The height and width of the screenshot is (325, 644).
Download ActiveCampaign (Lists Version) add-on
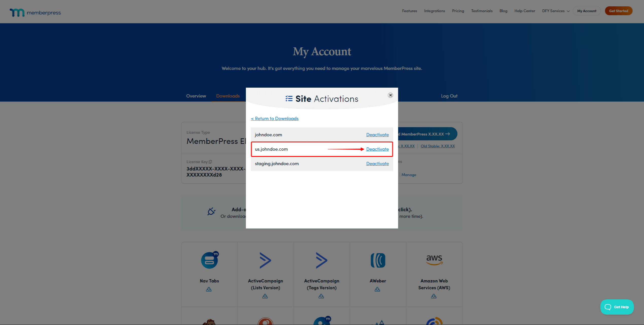pyautogui.click(x=265, y=296)
